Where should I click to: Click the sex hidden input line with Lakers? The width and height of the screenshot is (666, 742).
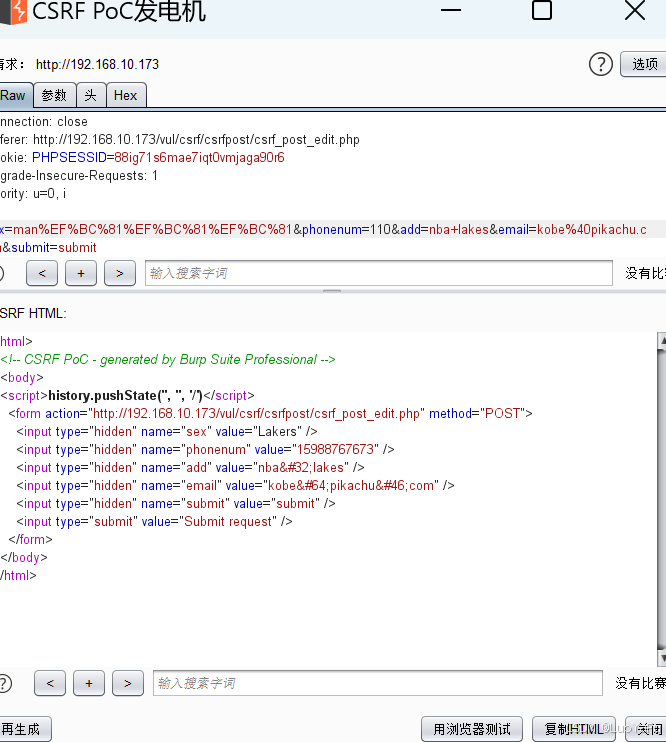coord(167,432)
